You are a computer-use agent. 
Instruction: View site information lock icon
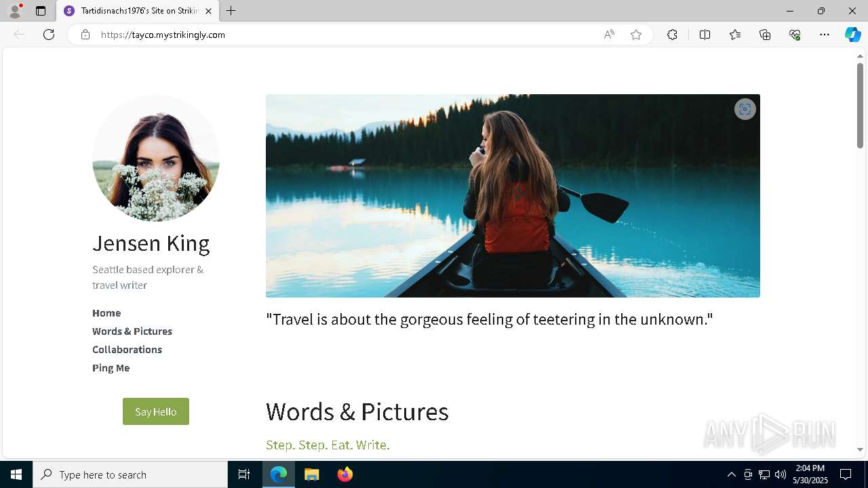(x=85, y=35)
